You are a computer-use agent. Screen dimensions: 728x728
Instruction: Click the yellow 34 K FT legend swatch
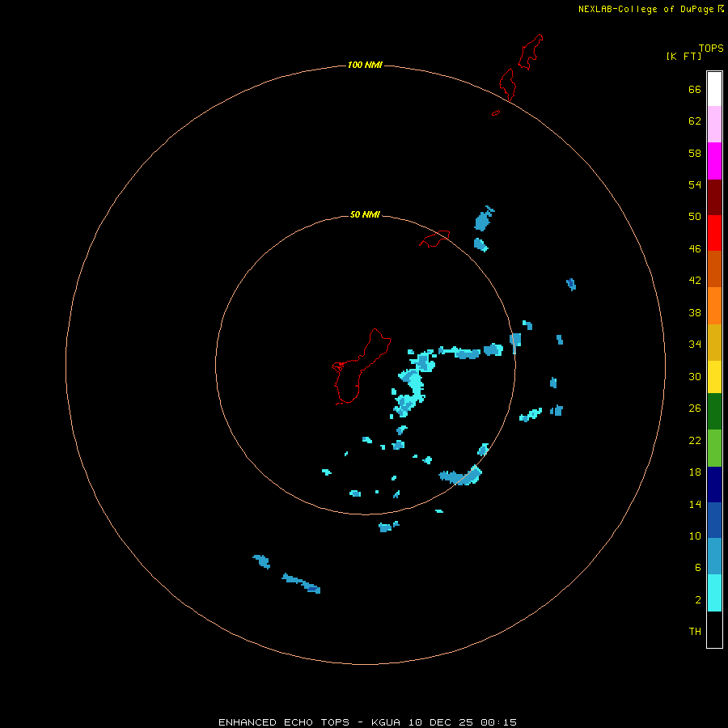[x=714, y=377]
